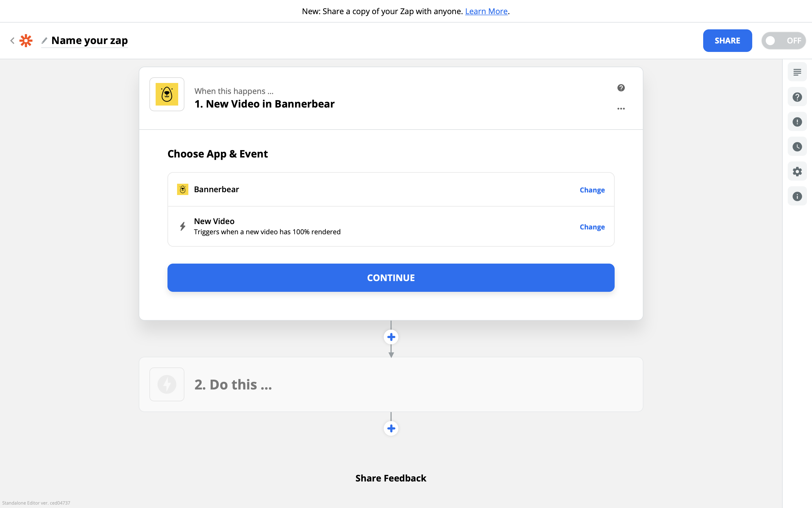Click the blue SHARE button
The height and width of the screenshot is (508, 812).
[x=727, y=41]
